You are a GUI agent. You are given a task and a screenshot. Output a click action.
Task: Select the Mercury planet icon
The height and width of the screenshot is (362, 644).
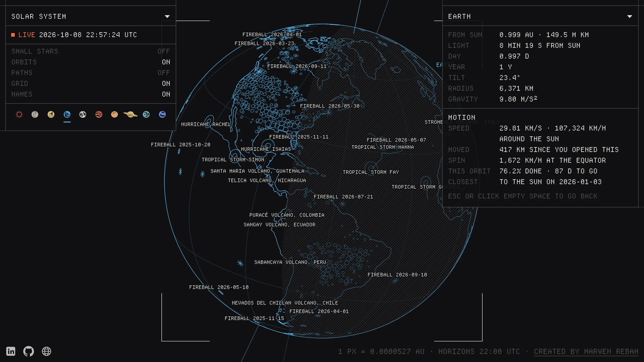pyautogui.click(x=35, y=115)
